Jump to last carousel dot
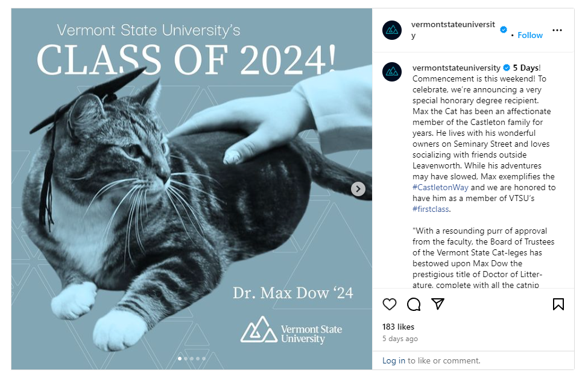Viewport: 588px width, 390px height. coord(204,359)
